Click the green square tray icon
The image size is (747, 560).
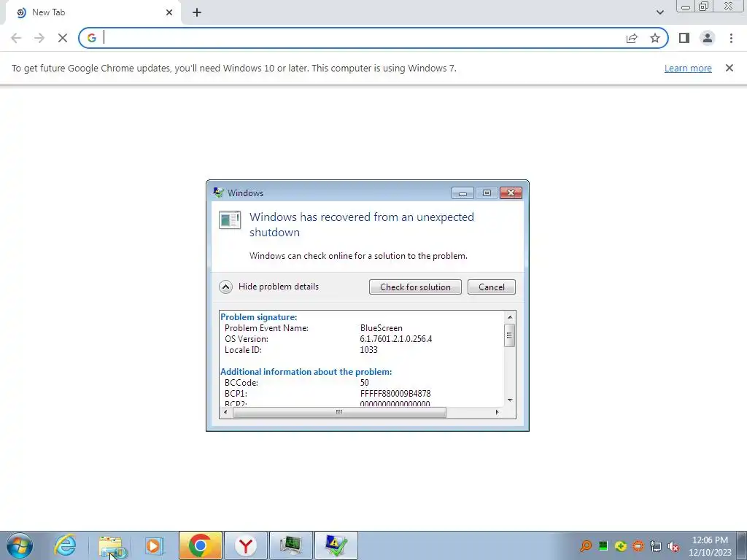point(603,545)
